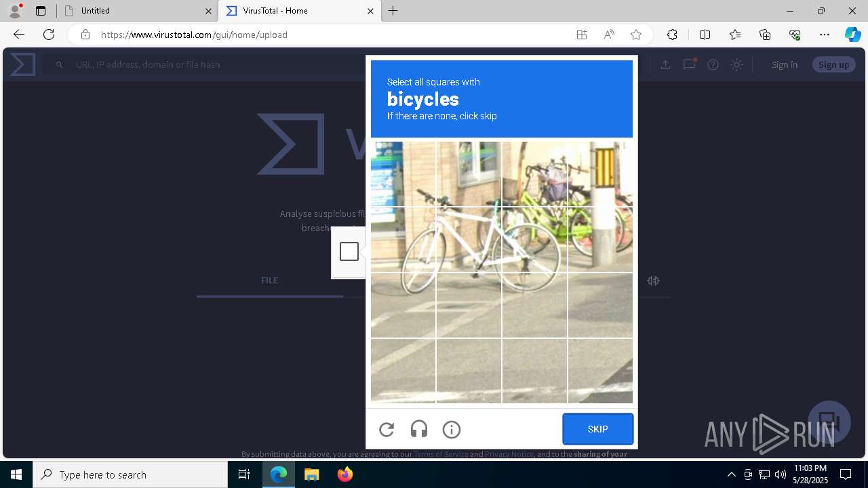Click Sign up button
The height and width of the screenshot is (488, 868).
(833, 64)
